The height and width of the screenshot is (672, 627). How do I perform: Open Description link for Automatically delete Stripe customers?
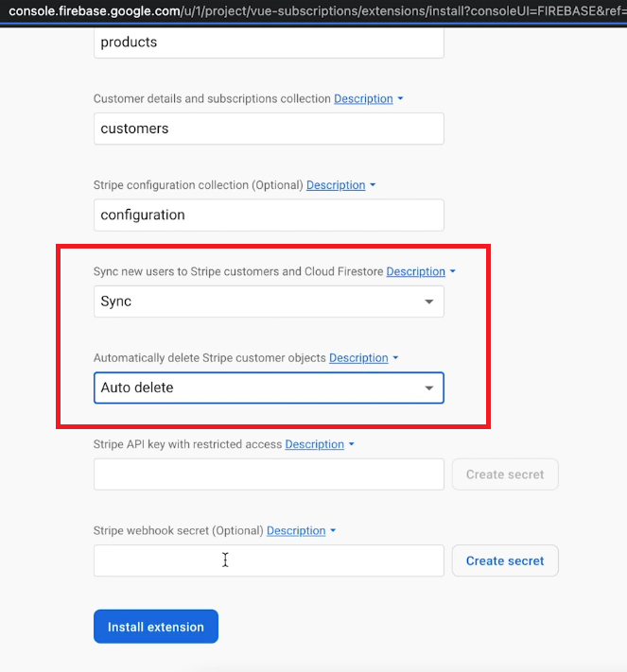point(358,358)
